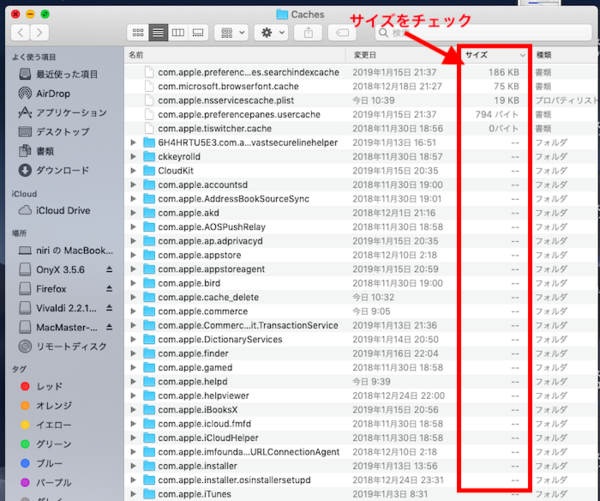Open the group-by arrangement dropdown
The height and width of the screenshot is (501, 600).
click(x=231, y=33)
